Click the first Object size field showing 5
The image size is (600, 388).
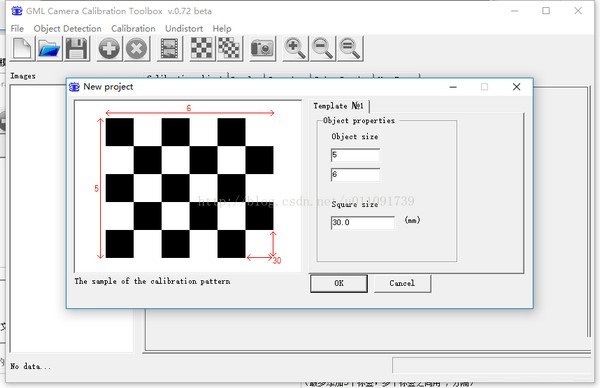click(x=355, y=155)
